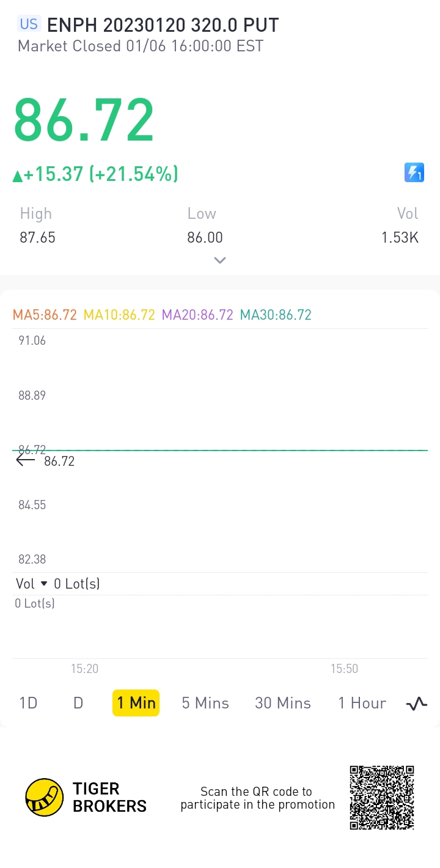
Task: Tap the MA20:86.72 purple indicator label
Action: (197, 315)
